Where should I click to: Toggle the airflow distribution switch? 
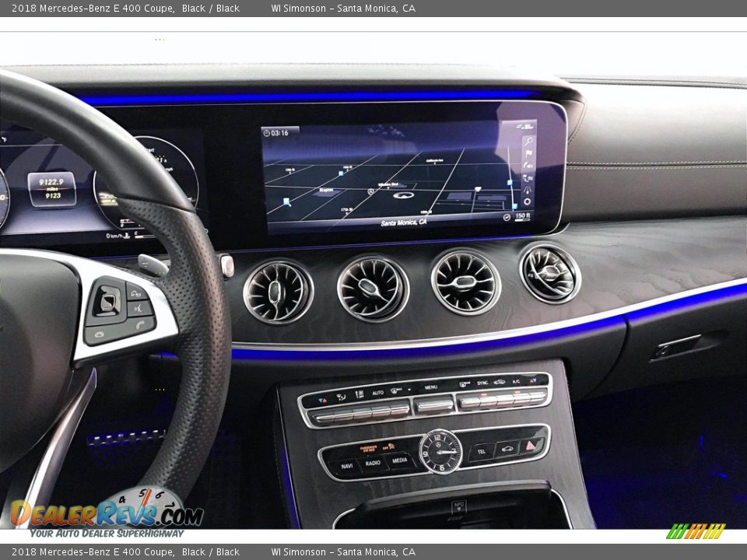344,416
